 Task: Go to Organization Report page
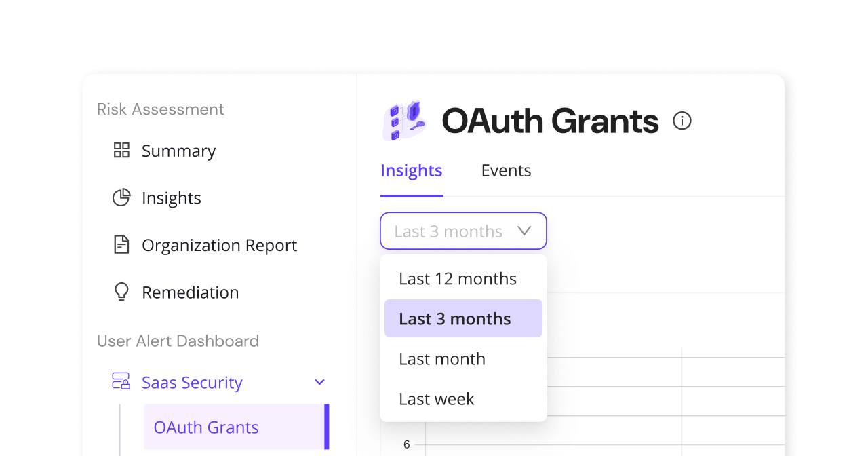click(219, 245)
